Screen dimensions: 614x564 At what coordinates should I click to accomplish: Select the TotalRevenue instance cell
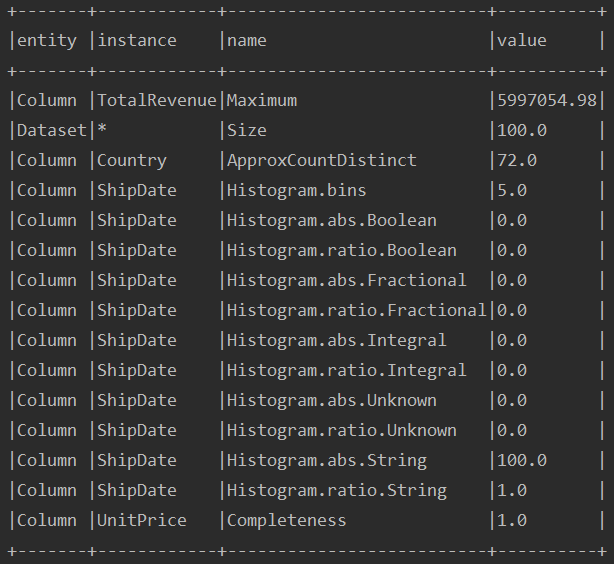click(x=157, y=100)
